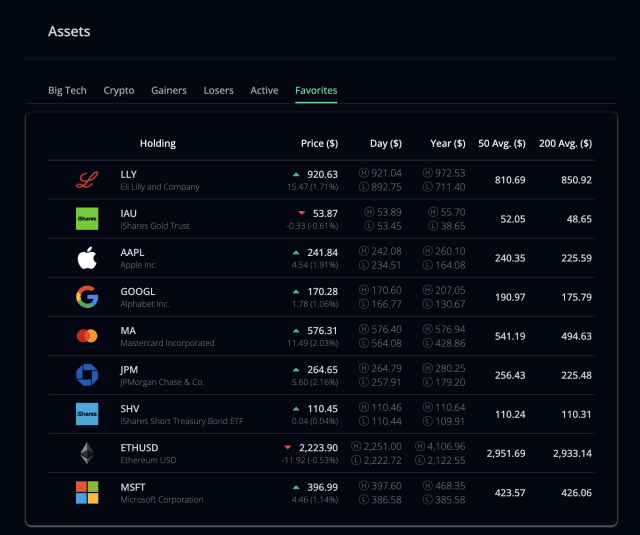Click the Microsoft four-square logo

pyautogui.click(x=87, y=492)
